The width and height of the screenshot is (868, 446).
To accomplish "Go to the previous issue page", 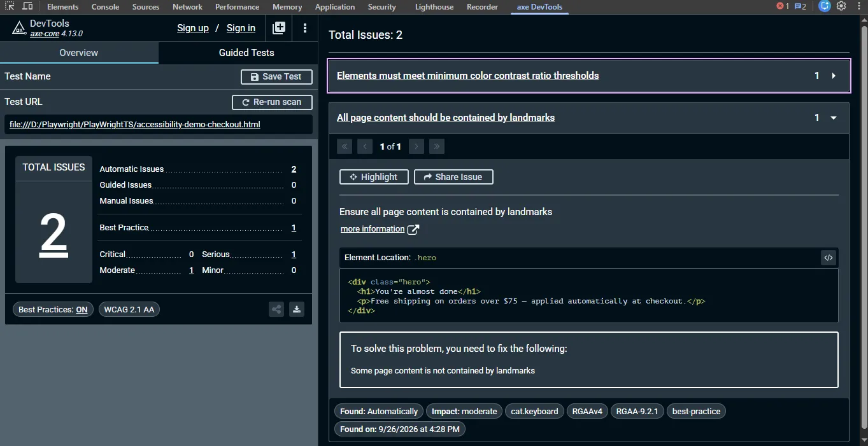I will click(365, 146).
